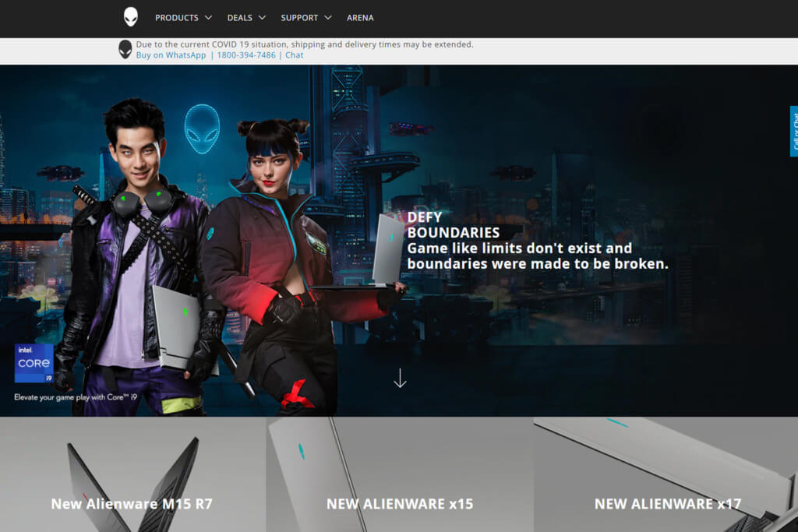
Task: Open the NEW ALIENWARE x15 tile
Action: tap(400, 474)
